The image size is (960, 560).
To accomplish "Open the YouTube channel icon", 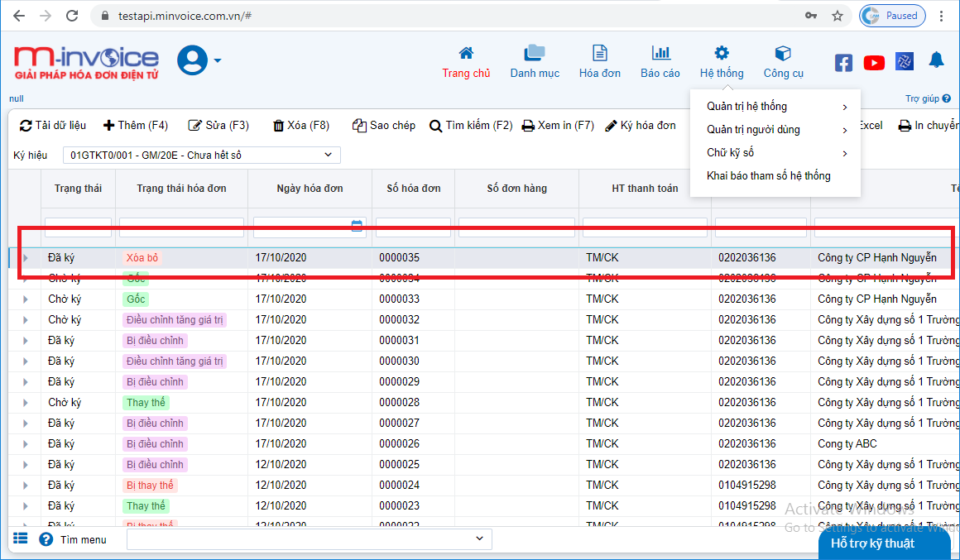I will pyautogui.click(x=874, y=62).
